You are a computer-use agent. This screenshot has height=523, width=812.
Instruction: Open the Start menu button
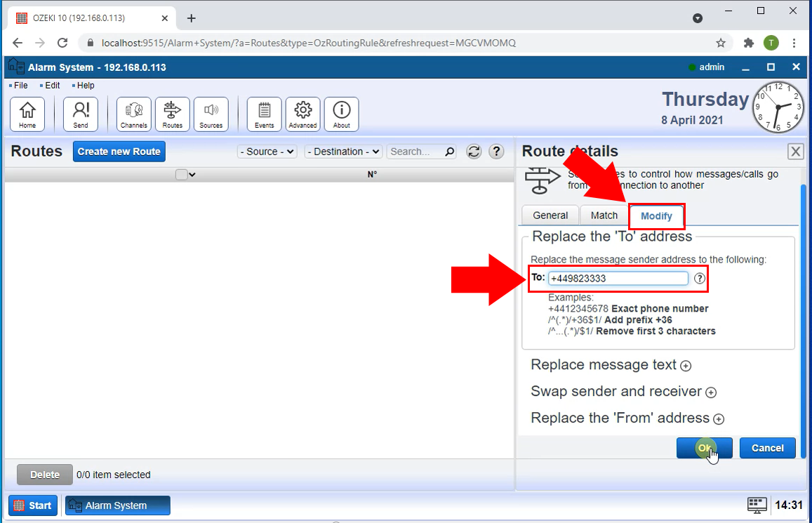[32, 505]
